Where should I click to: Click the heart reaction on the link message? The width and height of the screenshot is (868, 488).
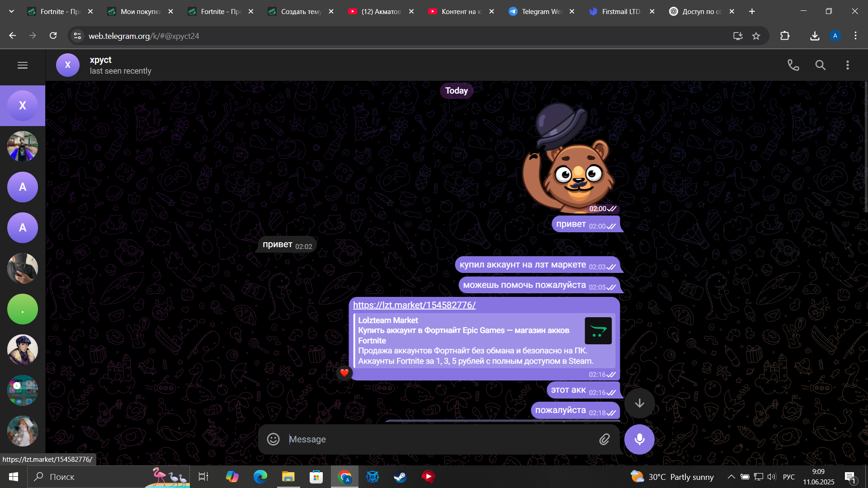click(x=344, y=373)
